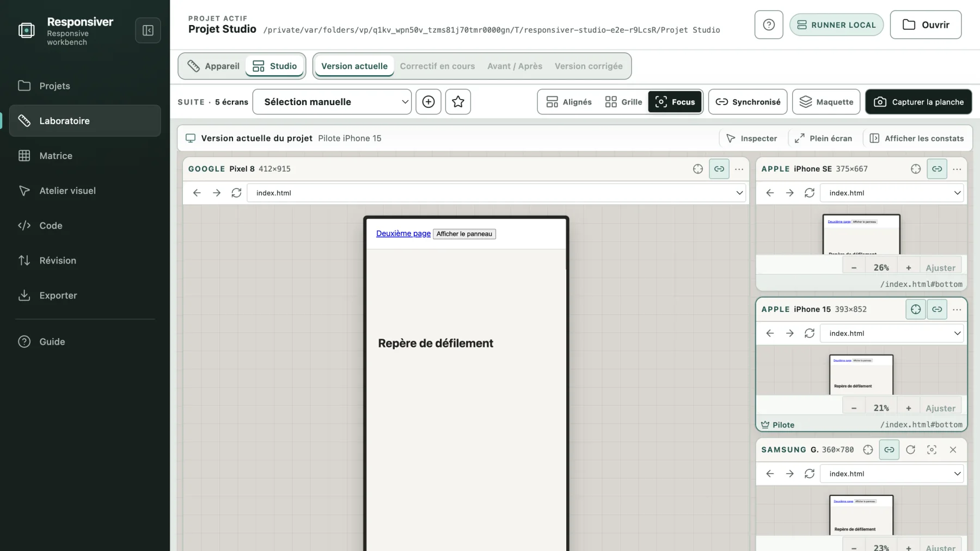Open the Apple iPhone 15 more options menu
The width and height of the screenshot is (980, 551).
[x=957, y=309]
